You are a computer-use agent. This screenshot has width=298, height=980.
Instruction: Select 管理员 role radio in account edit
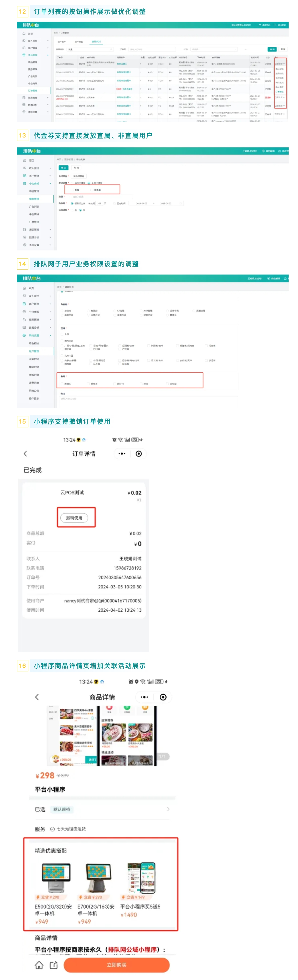click(167, 315)
